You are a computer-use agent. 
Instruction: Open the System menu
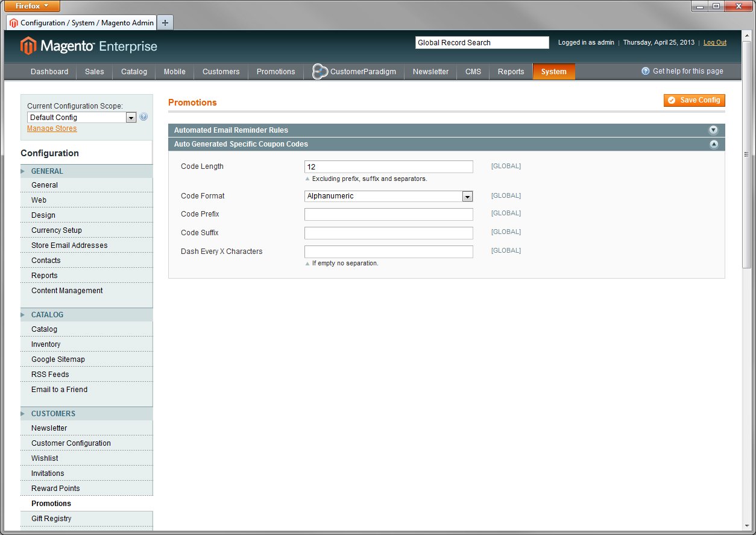click(554, 72)
